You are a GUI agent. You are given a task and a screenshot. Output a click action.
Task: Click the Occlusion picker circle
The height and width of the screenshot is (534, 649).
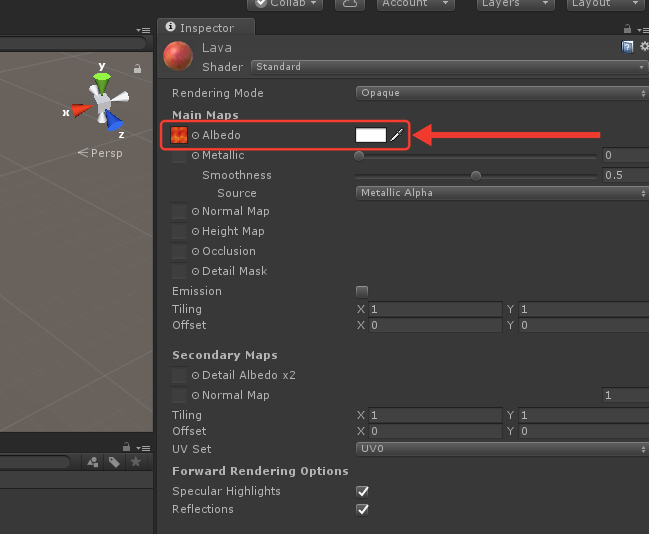pos(195,251)
